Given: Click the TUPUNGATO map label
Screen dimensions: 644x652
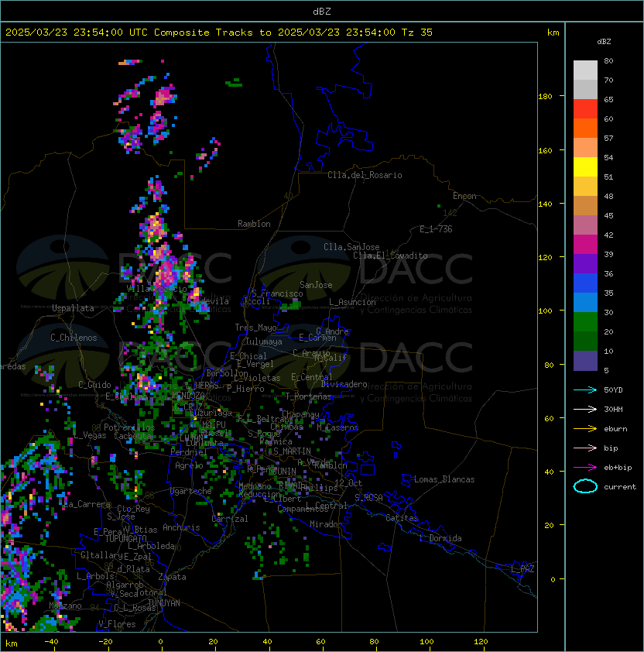Looking at the screenshot, I should [126, 539].
